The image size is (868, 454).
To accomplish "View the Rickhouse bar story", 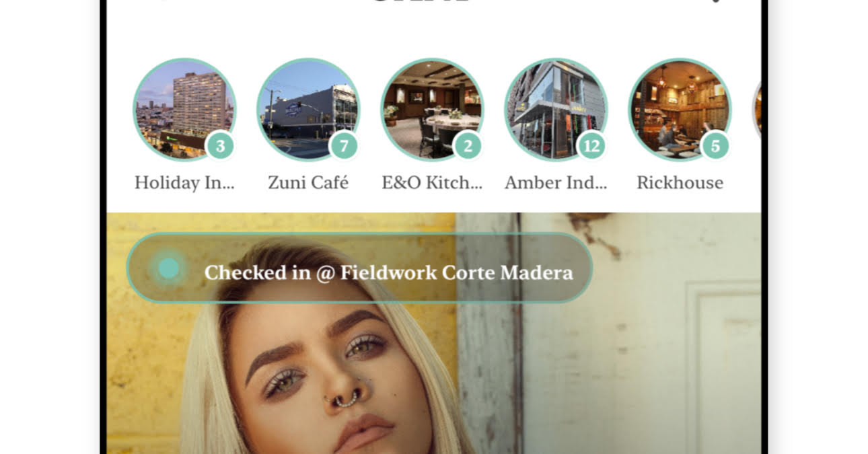I will [680, 110].
